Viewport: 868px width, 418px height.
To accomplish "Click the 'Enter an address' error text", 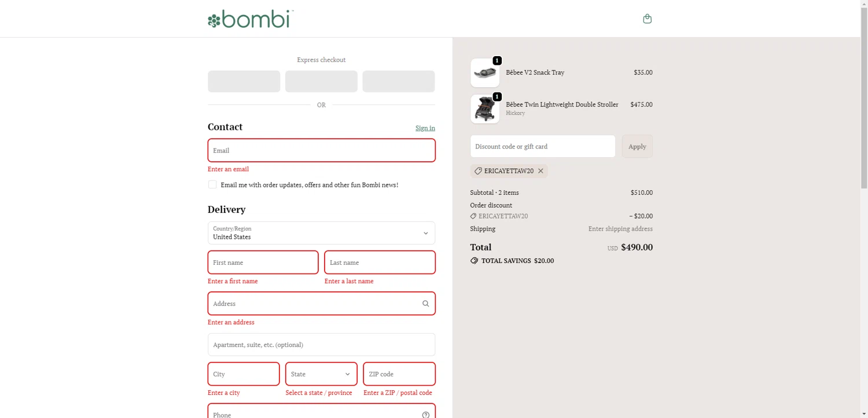I will point(231,323).
